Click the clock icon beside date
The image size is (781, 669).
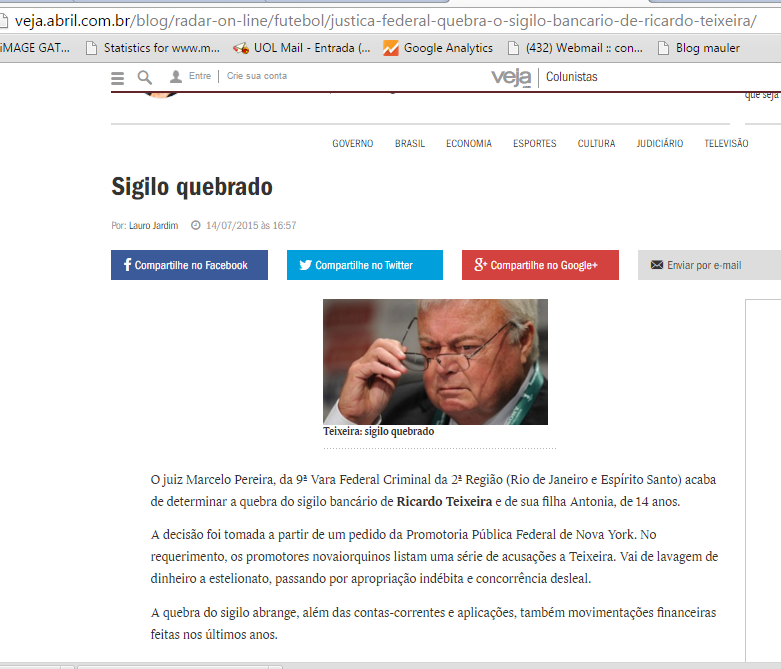point(196,225)
